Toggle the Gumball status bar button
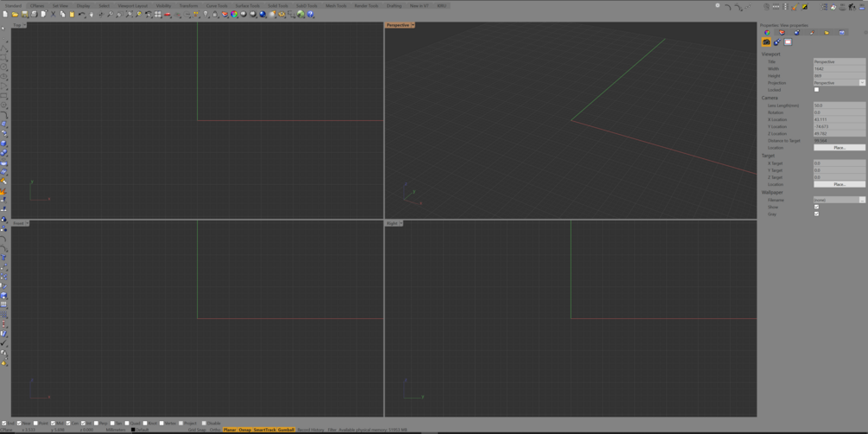Image resolution: width=868 pixels, height=434 pixels. tap(286, 430)
